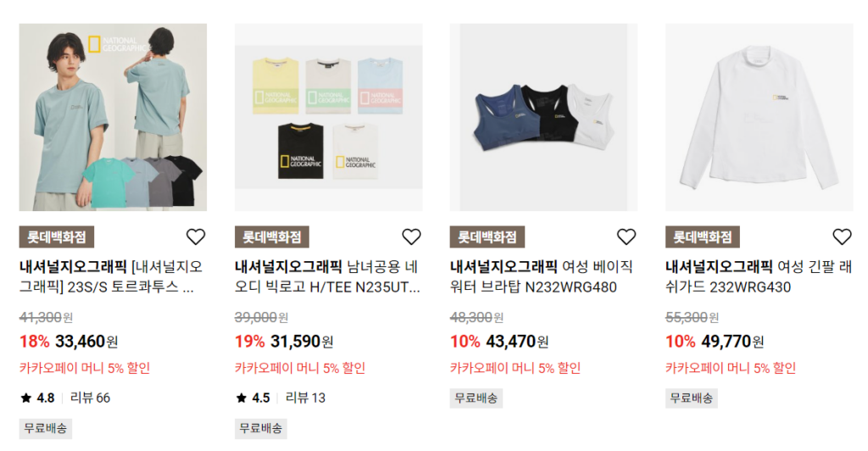
Task: Open product title 여성 베이직 워터 브라탑
Action: point(542,276)
